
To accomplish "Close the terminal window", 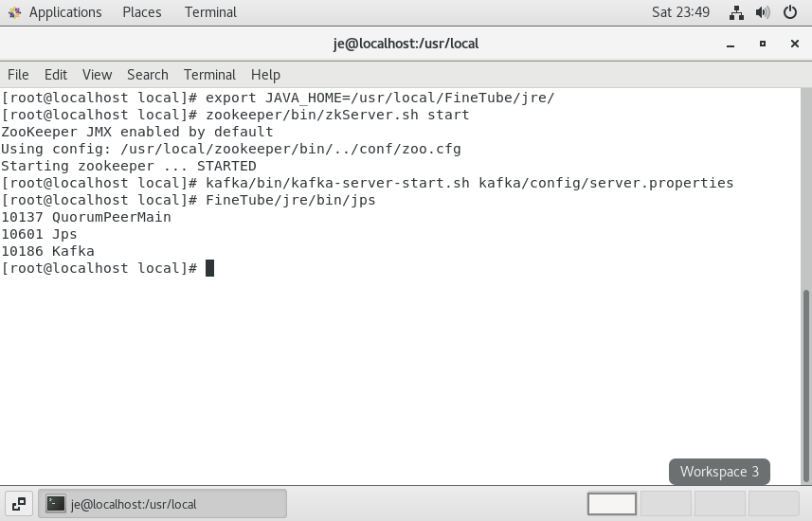I will (x=792, y=44).
